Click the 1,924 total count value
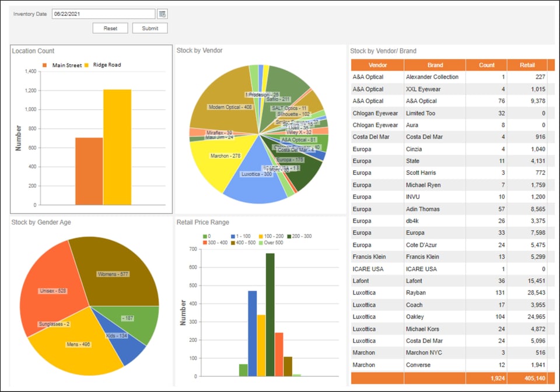 (x=498, y=378)
